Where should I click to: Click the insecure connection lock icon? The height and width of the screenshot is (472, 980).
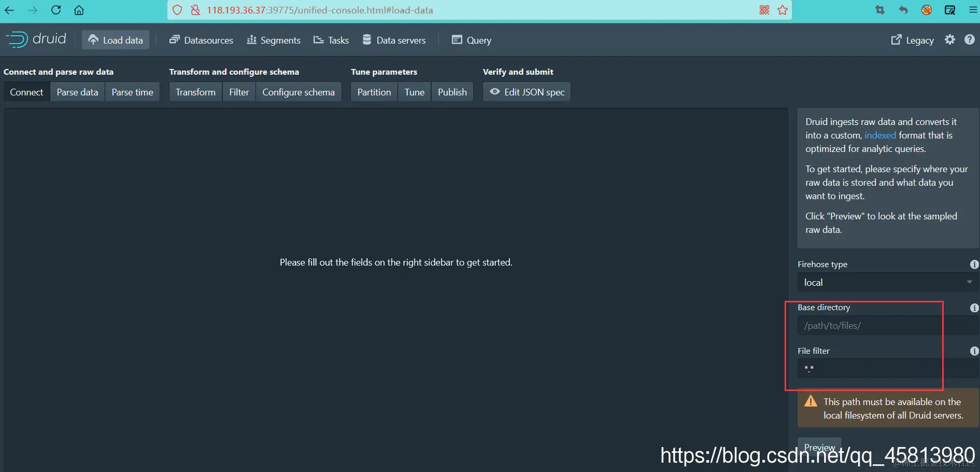pos(195,10)
